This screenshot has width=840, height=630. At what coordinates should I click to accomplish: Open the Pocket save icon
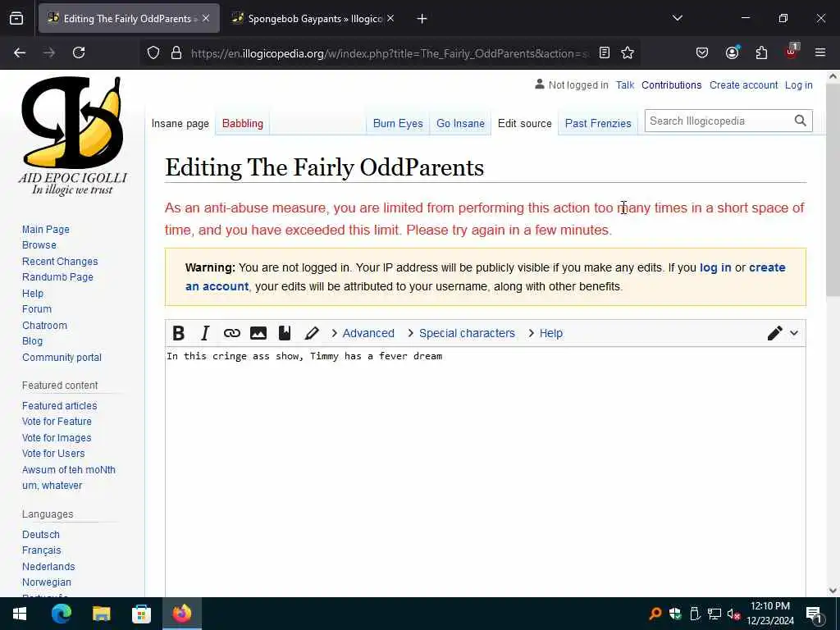702,52
